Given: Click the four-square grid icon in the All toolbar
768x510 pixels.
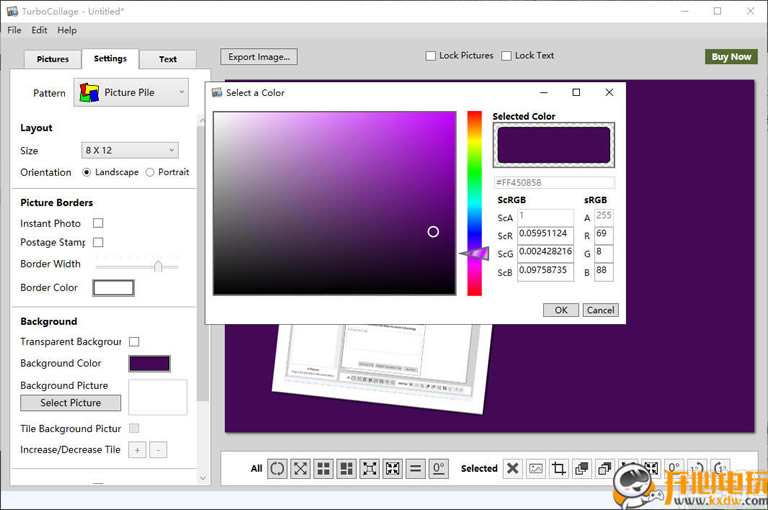Looking at the screenshot, I should 323,468.
